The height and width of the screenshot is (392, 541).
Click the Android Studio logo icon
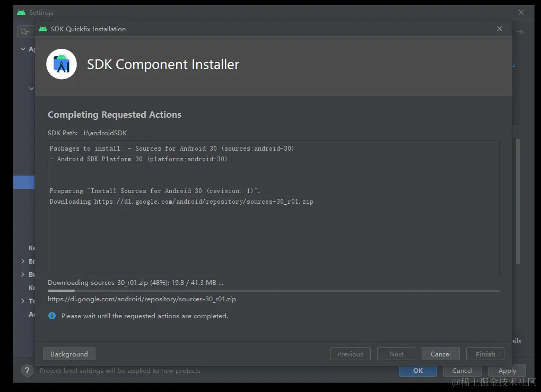62,64
